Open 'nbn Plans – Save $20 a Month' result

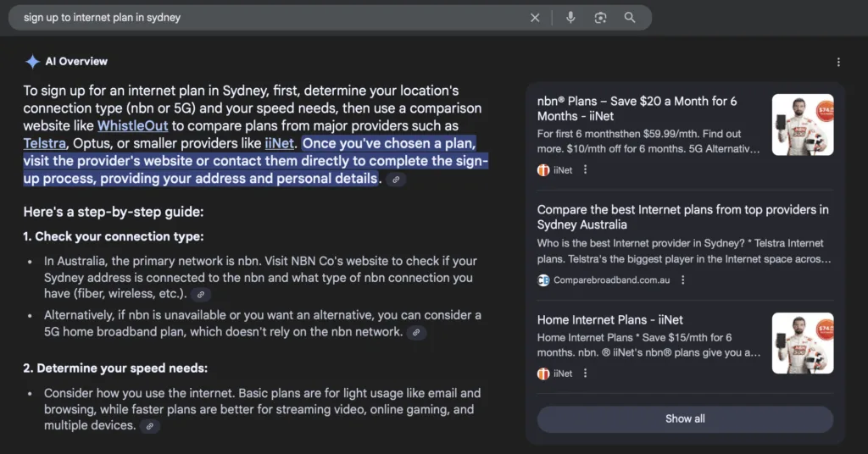coord(637,108)
